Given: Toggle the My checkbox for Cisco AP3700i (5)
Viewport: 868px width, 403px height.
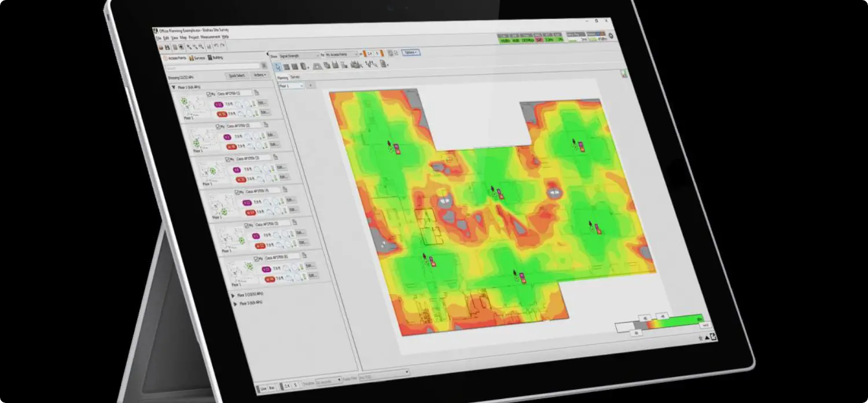Looking at the screenshot, I should click(247, 225).
